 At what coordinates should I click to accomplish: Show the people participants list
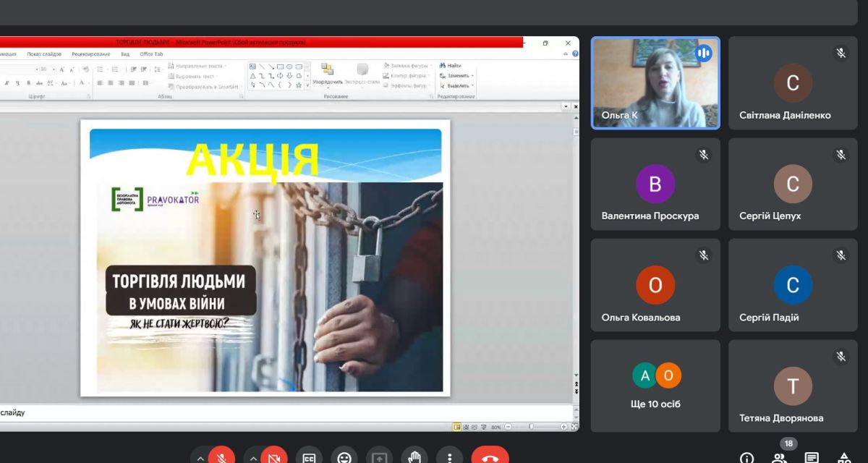[779, 458]
